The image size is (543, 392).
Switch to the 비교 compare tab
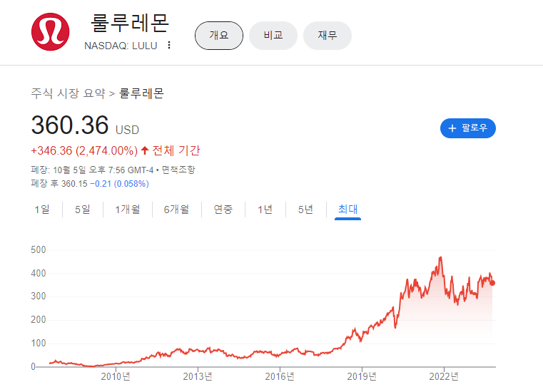pos(273,36)
